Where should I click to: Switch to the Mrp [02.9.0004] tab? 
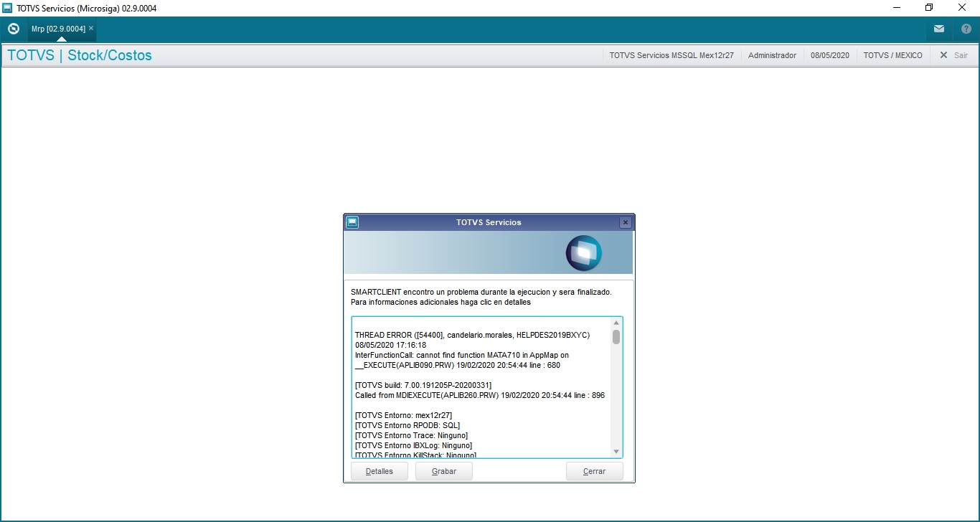[x=58, y=29]
